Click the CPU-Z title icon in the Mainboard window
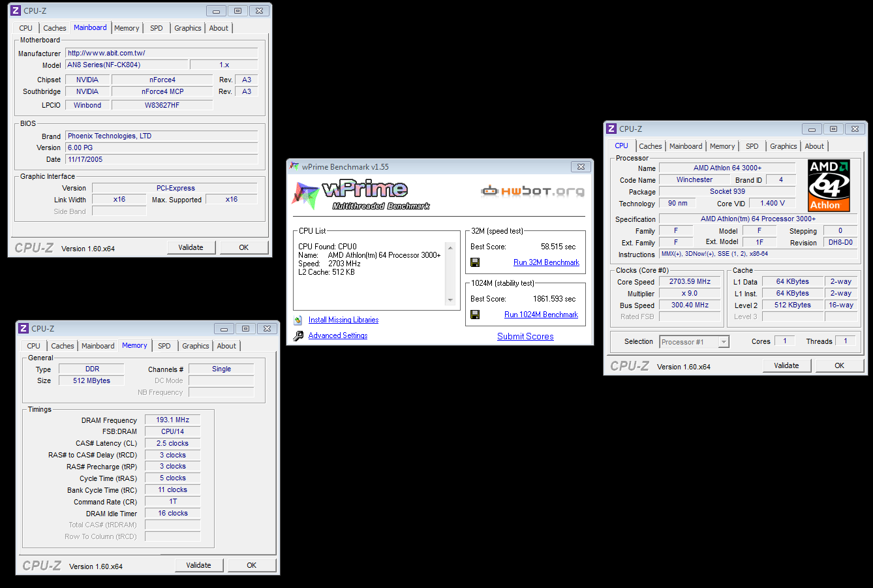Viewport: 873px width, 588px height. point(16,10)
